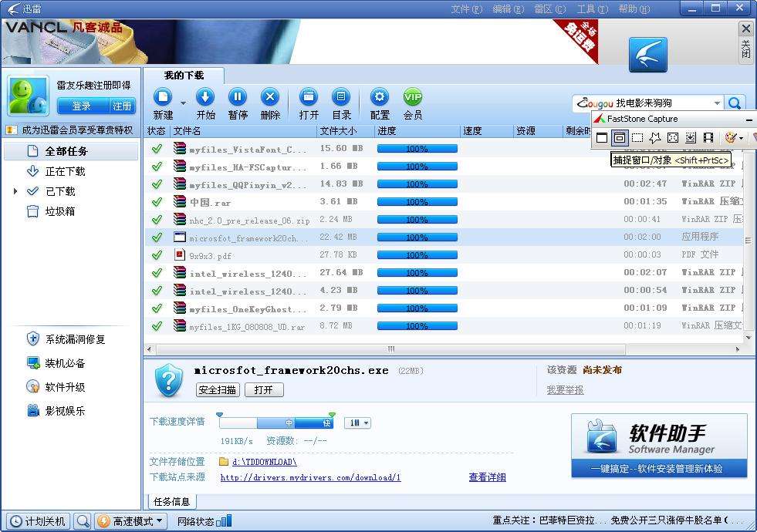Select FastStone capture active window icon
This screenshot has height=532, width=757.
tap(602, 138)
